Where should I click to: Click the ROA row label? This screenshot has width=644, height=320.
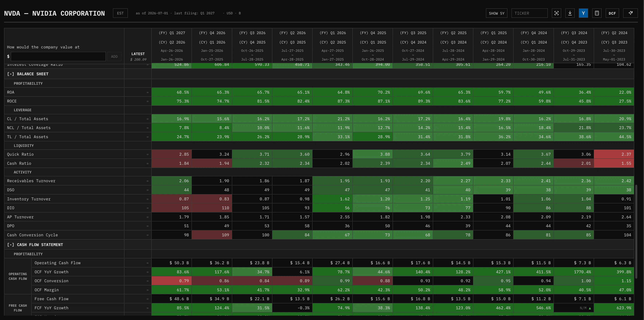point(10,92)
